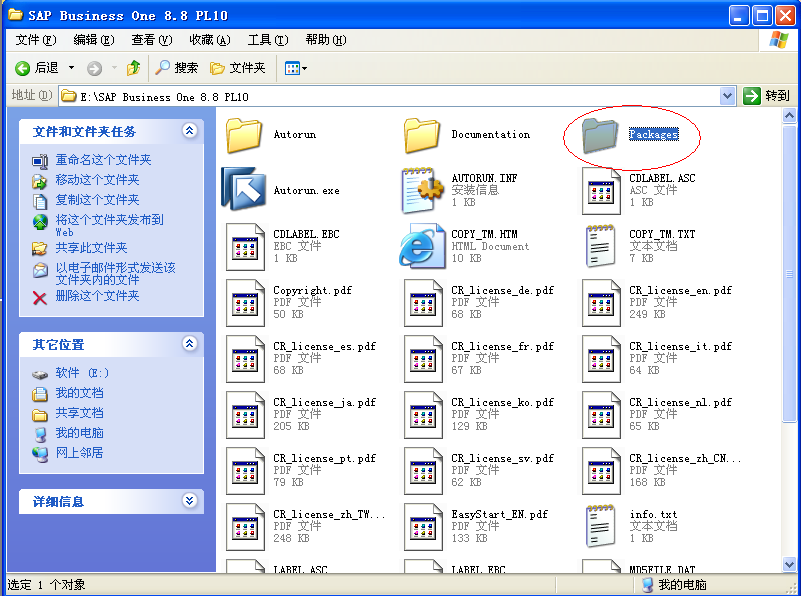Click 复制这个文件夹 task link
Viewport: 801px width, 596px height.
(97, 200)
